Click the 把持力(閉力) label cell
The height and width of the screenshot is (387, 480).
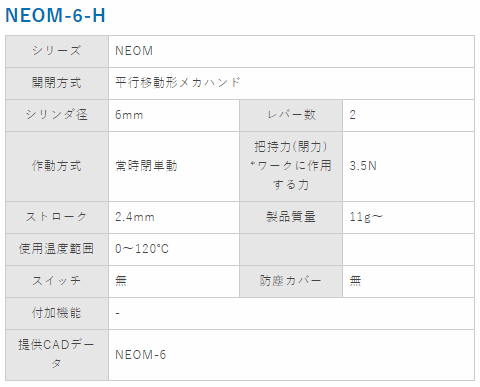tap(291, 166)
